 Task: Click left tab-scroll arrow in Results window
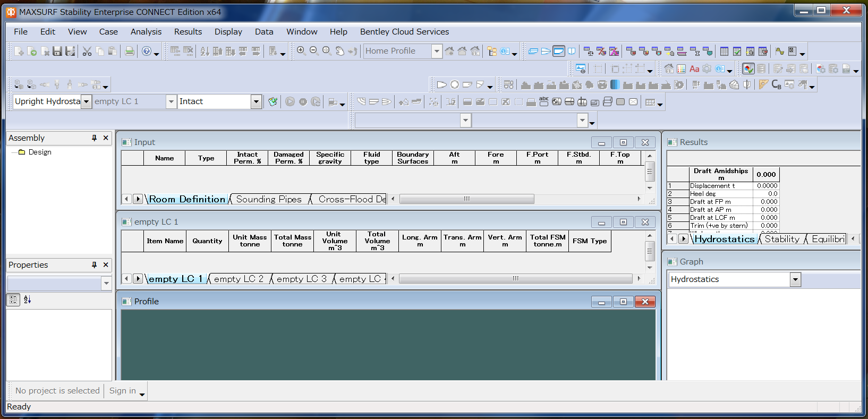click(672, 239)
